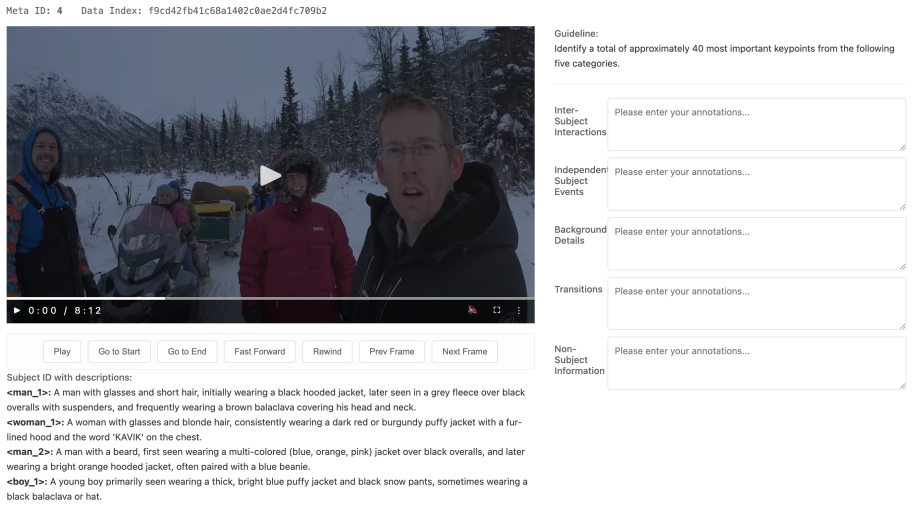Viewport: 913px width, 506px height.
Task: Click the 0:00 / 8:12 time display
Action: point(65,310)
